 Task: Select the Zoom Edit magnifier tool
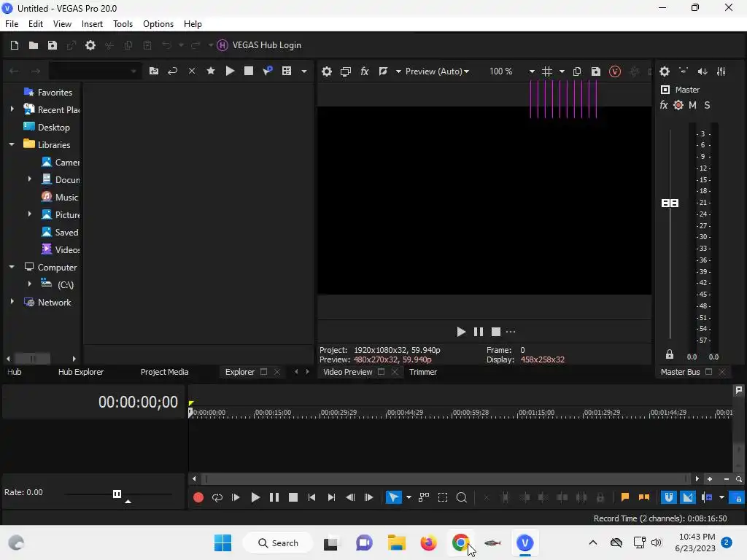[462, 497]
